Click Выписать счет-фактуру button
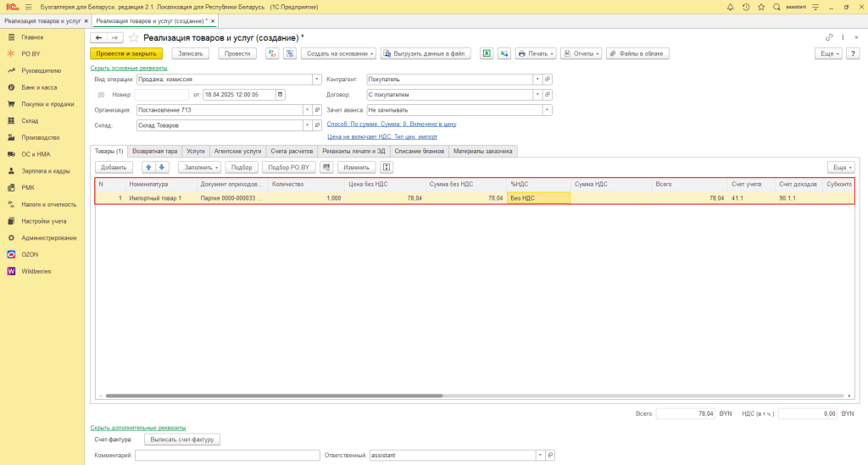This screenshot has width=868, height=465. 182,440
